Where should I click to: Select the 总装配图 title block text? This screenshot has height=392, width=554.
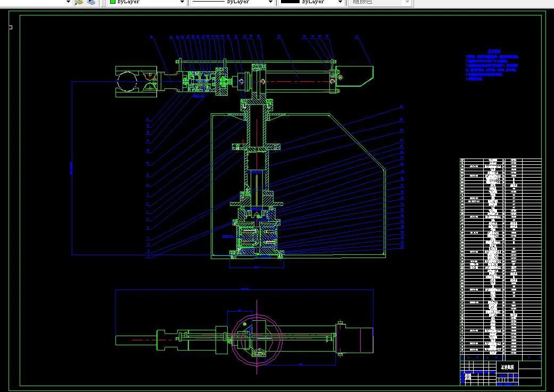(507, 368)
